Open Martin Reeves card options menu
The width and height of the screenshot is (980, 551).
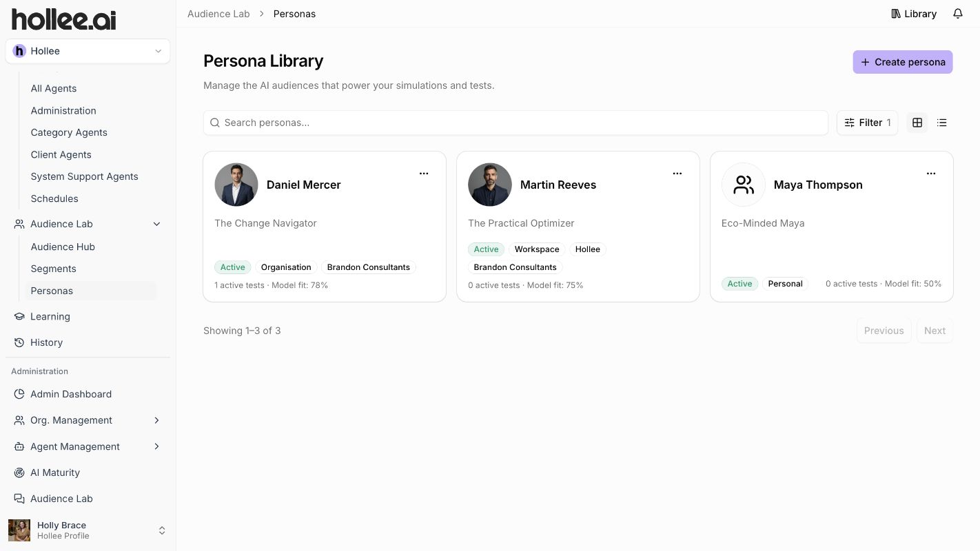(677, 174)
